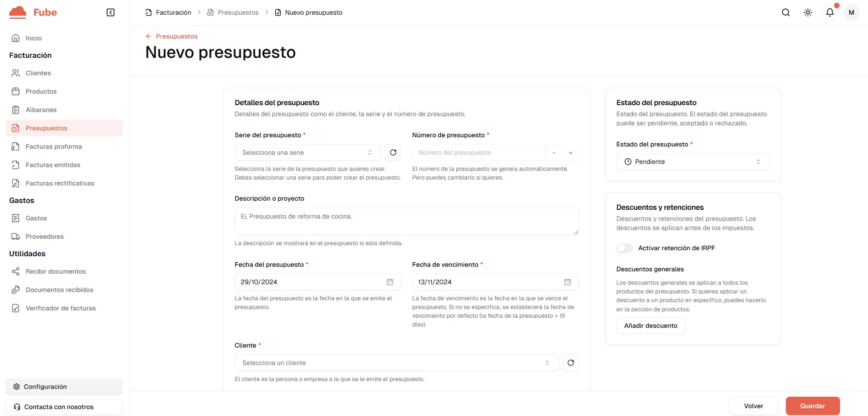
Task: Focus Número del presupuesto input
Action: pos(479,152)
